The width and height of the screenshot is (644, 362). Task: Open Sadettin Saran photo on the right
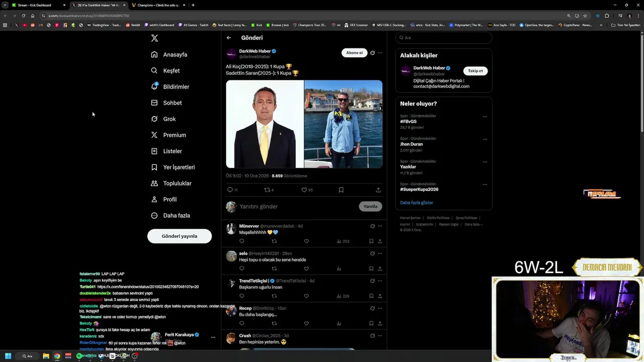(343, 124)
